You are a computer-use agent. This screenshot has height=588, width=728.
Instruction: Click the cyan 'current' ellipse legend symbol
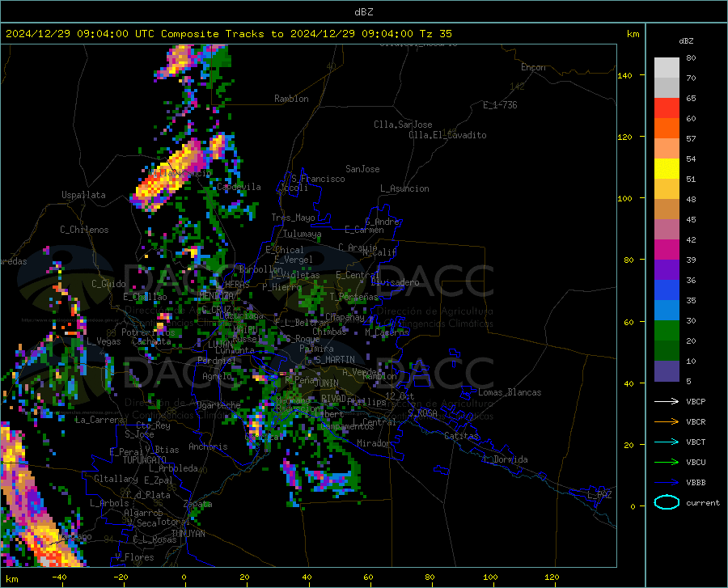pos(667,502)
